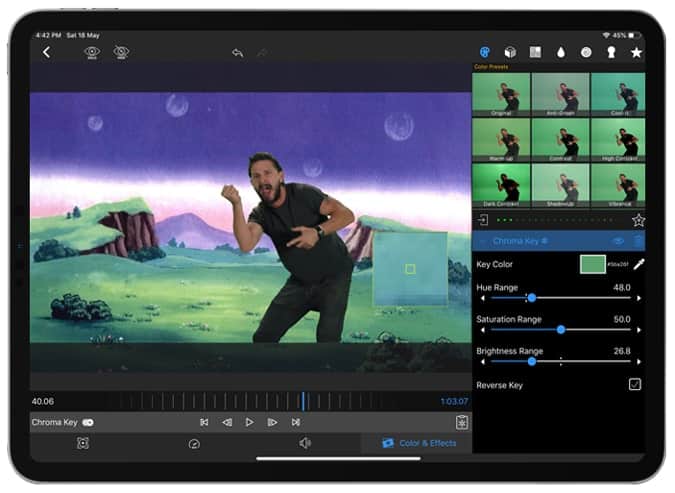Jump to clip start
The image size is (675, 493).
204,422
